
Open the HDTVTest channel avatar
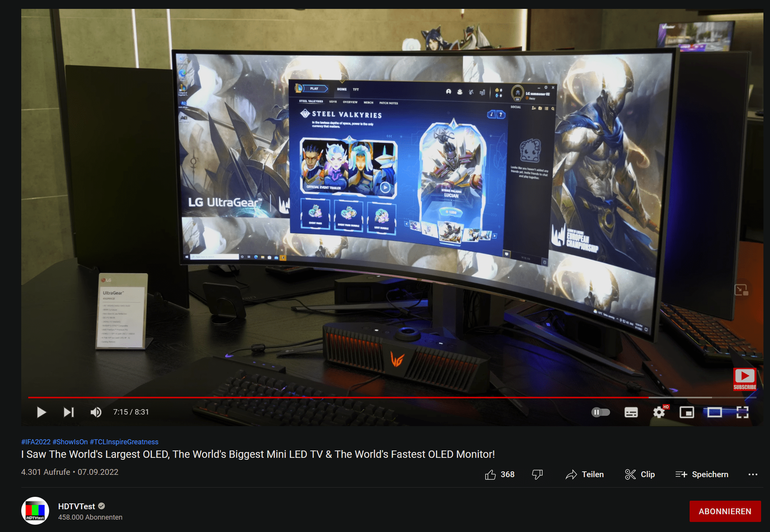(x=35, y=511)
